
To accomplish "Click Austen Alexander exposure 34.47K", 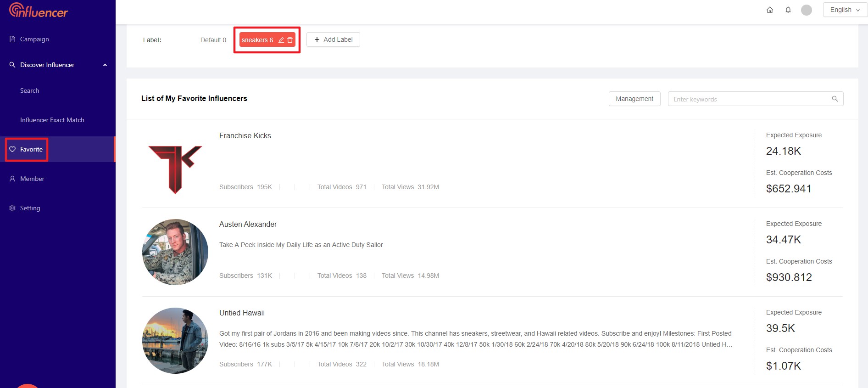I will 784,240.
